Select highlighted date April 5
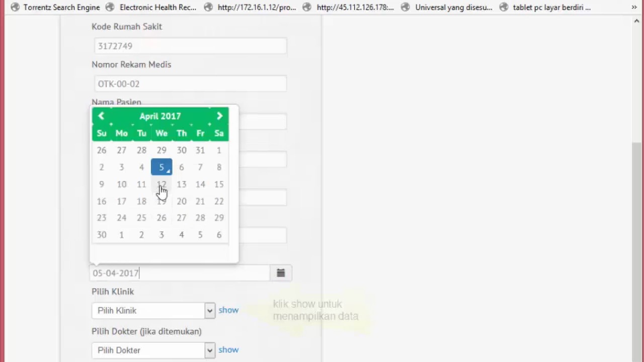 pos(162,167)
